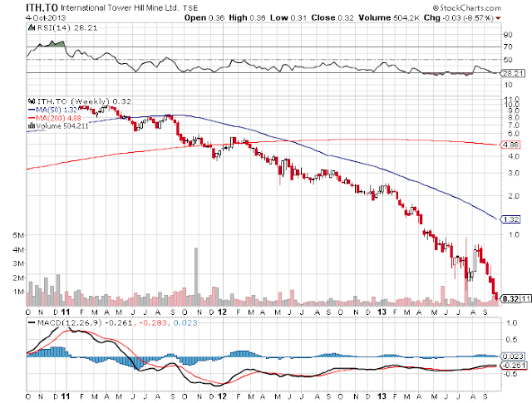532x403 pixels.
Task: Click the 70 overbought level label on the RSI axis
Action: click(508, 47)
